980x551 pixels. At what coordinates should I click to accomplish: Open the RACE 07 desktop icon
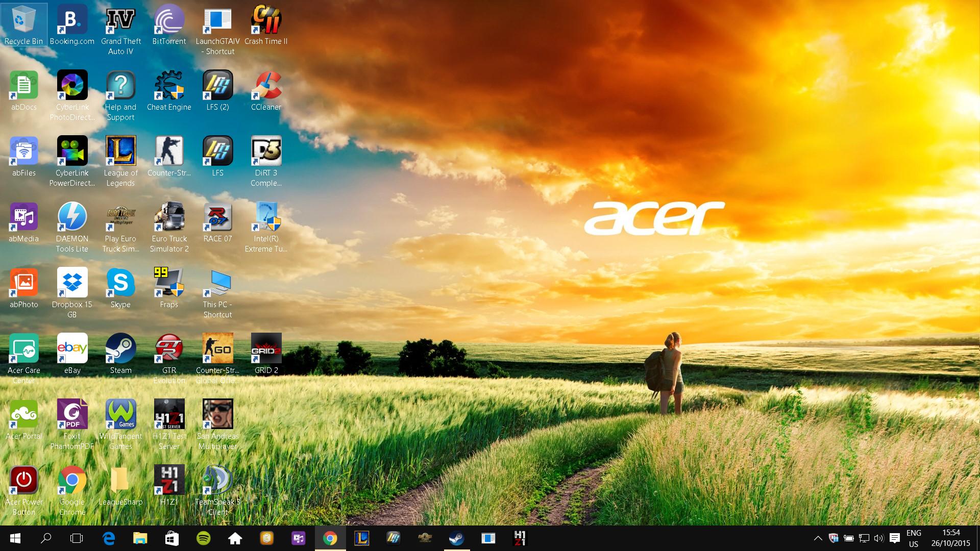(x=217, y=222)
